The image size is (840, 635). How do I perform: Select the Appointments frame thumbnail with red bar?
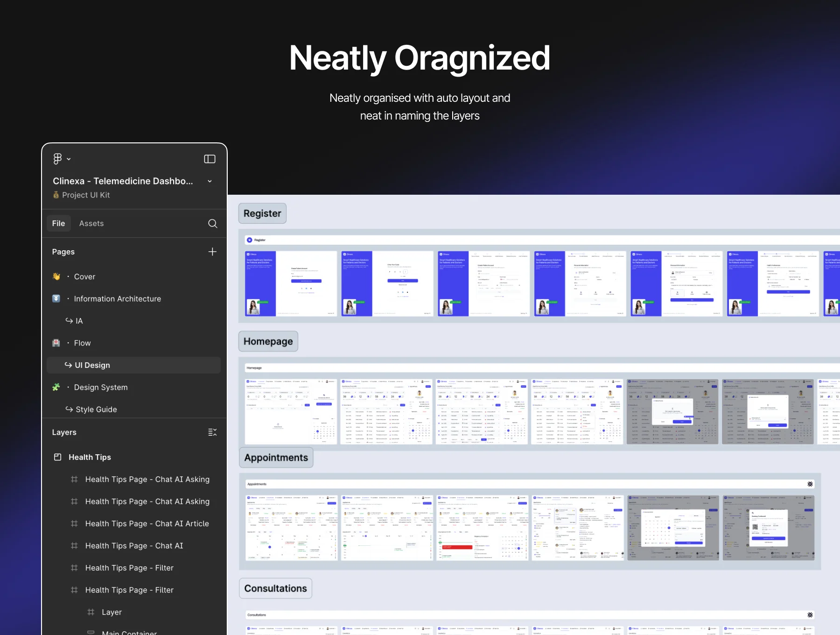coord(483,528)
